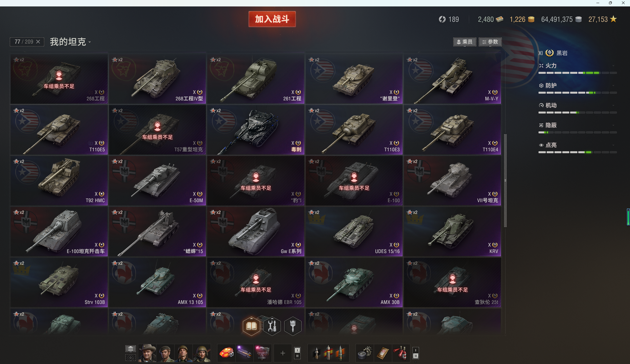Screen dimensions: 630x364
Task: Switch equipment loadout to set II
Action: 297,356
